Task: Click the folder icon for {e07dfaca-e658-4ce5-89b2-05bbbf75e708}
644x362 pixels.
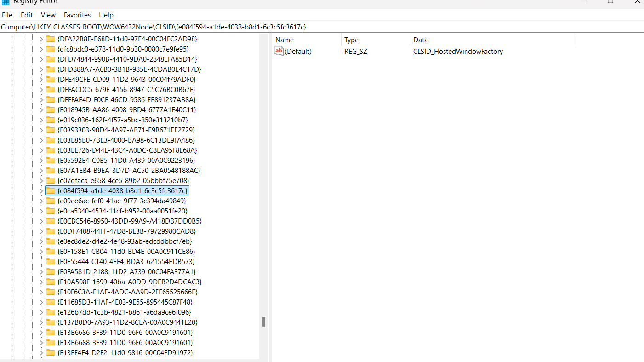Action: coord(51,180)
